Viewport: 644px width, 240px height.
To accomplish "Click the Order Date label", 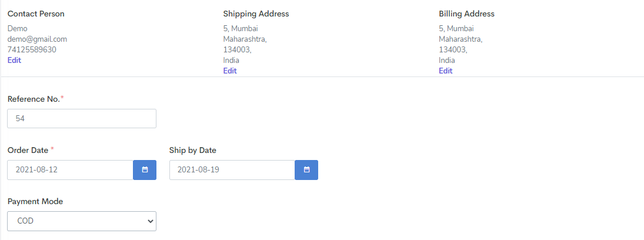I will click(x=28, y=151).
